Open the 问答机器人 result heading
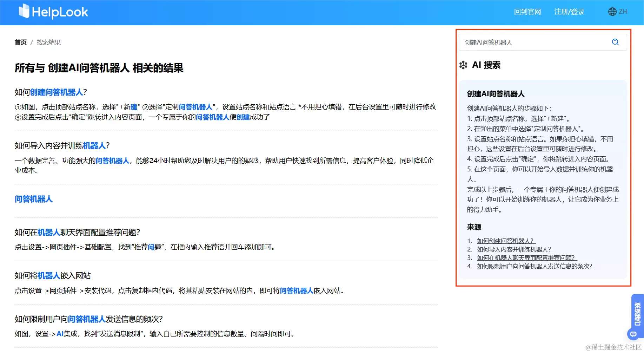 click(x=34, y=199)
